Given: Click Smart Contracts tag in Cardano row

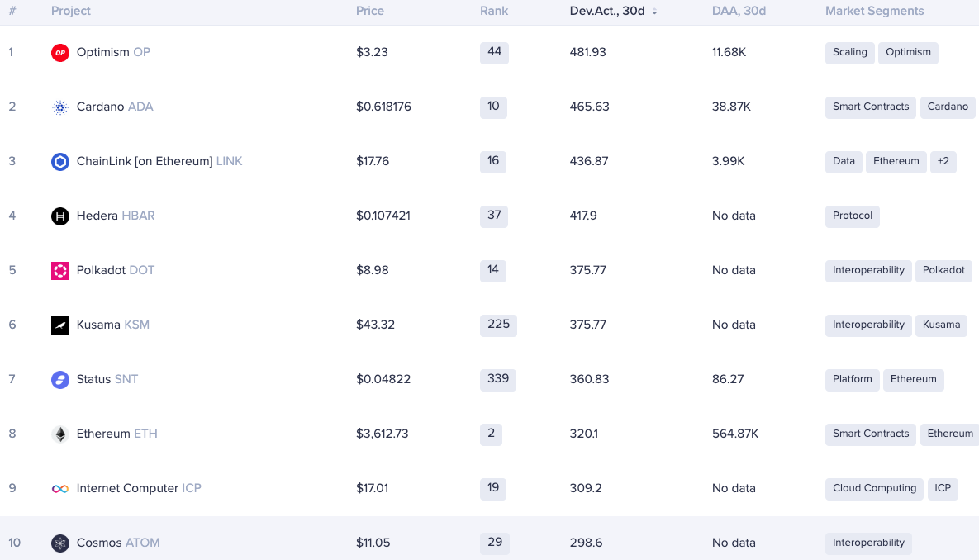Looking at the screenshot, I should pos(871,107).
